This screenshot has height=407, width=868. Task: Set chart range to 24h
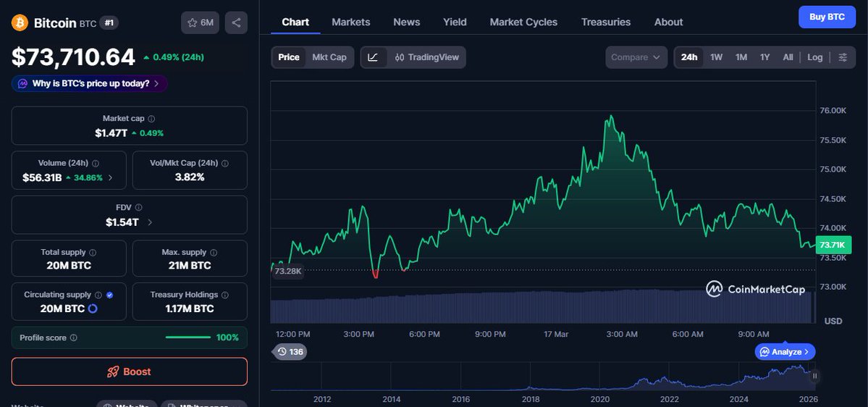pos(689,58)
